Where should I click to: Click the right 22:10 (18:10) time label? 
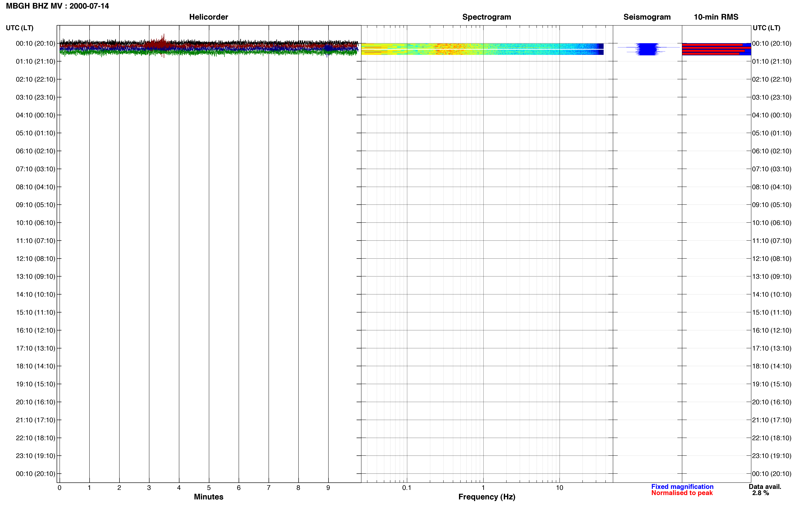click(x=772, y=438)
